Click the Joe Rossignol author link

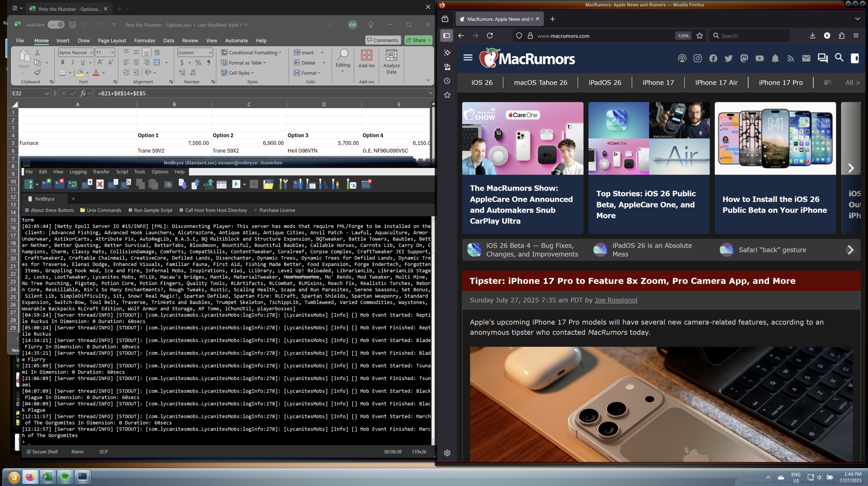(615, 300)
